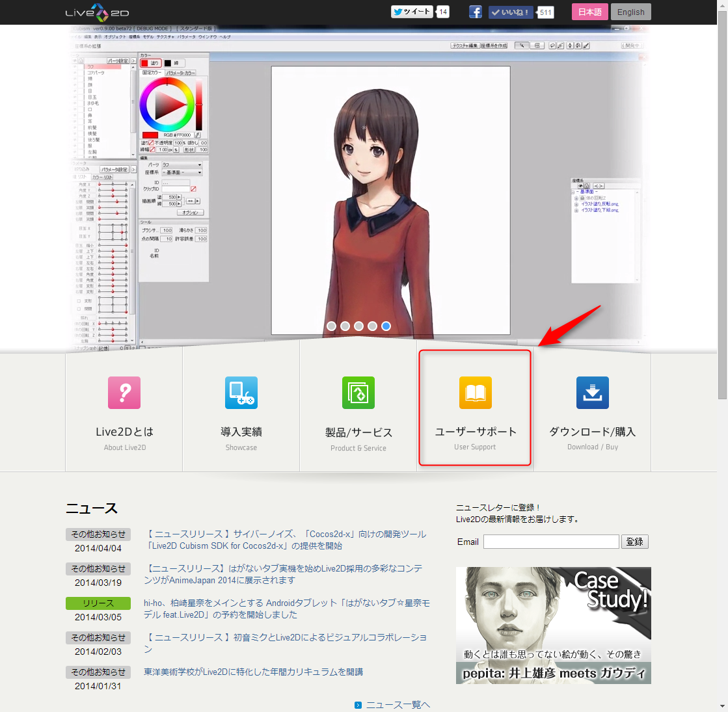Open the ダウンロード/購入 menu label
The image size is (728, 712).
[593, 432]
